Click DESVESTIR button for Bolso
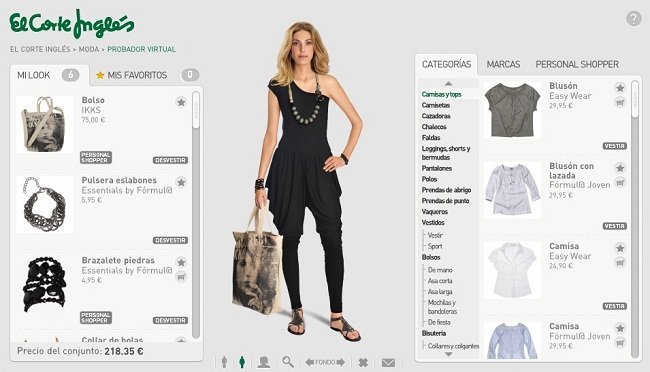 click(170, 160)
